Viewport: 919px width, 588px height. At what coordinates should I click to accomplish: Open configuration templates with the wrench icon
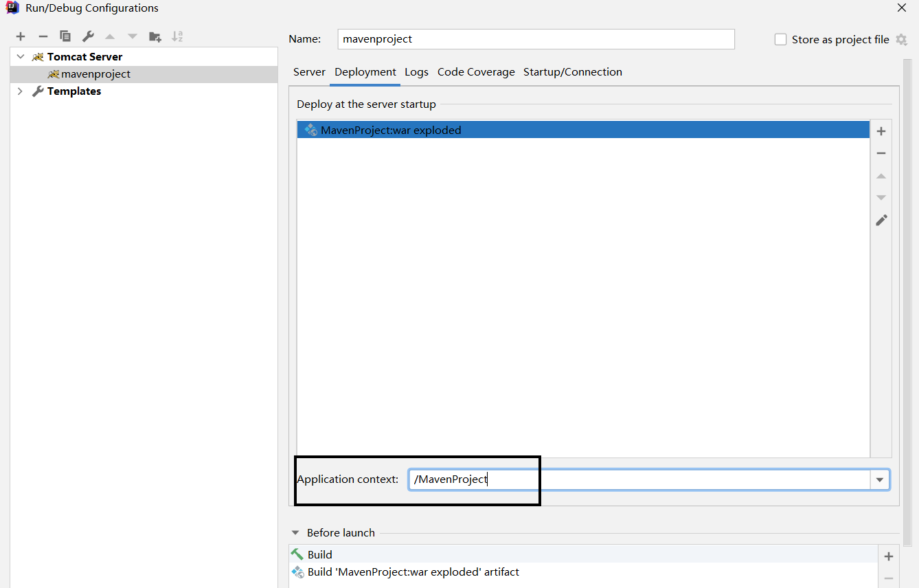click(88, 36)
